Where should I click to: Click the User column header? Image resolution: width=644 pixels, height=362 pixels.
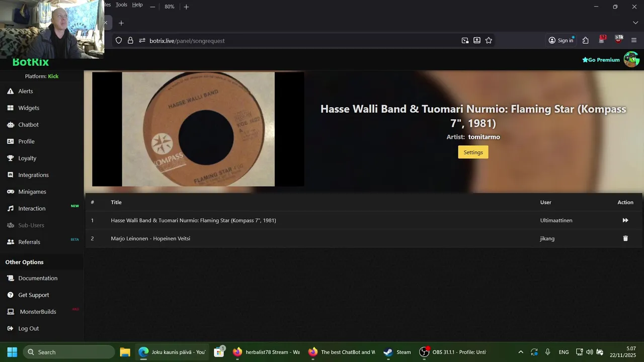point(545,202)
